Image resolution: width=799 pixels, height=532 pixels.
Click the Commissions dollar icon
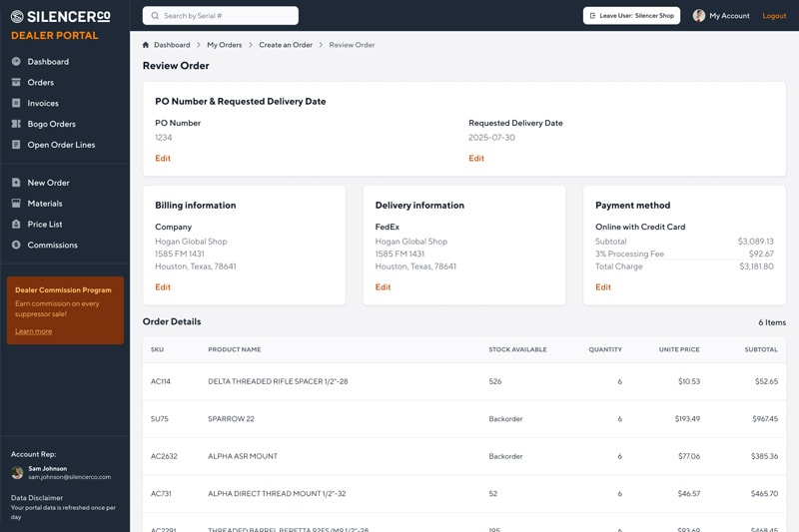pos(16,246)
